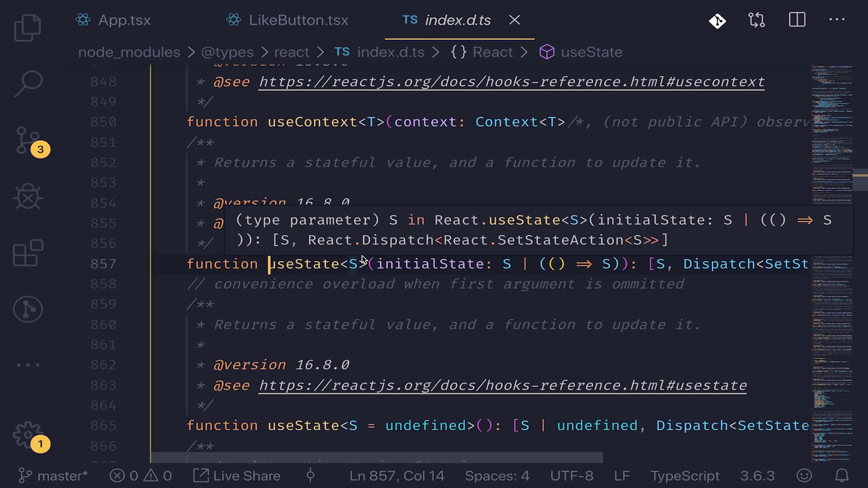Expand hidden activity bar items ellipsis

coord(28,365)
